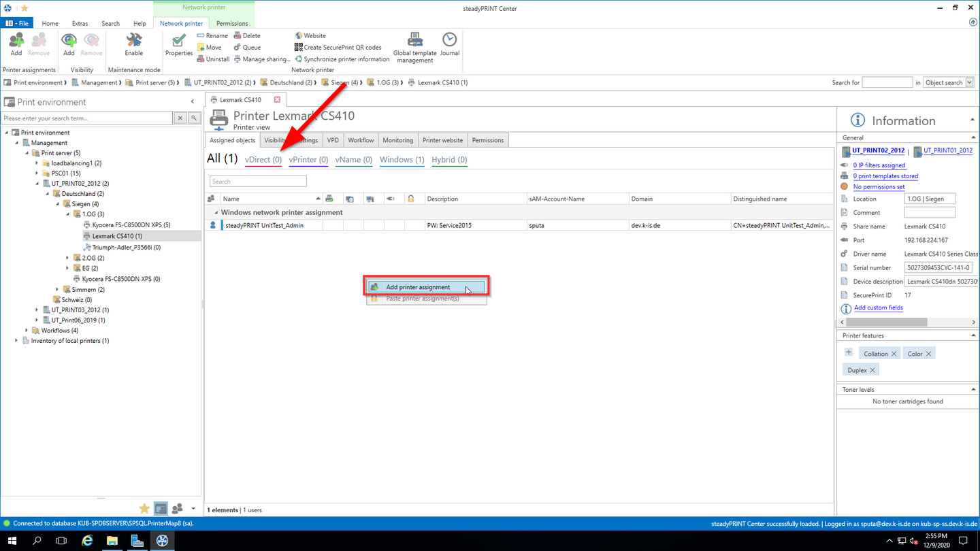The image size is (980, 551).
Task: Open No permissions set link
Action: click(x=879, y=187)
